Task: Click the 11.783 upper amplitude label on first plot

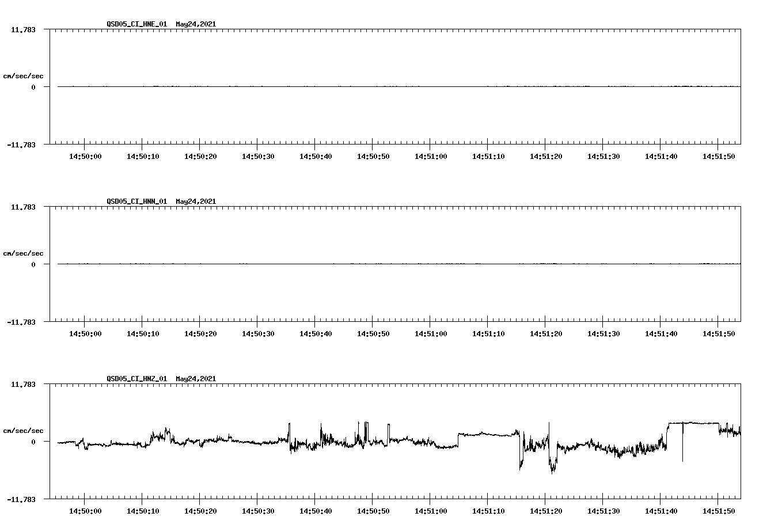Action: click(x=24, y=28)
